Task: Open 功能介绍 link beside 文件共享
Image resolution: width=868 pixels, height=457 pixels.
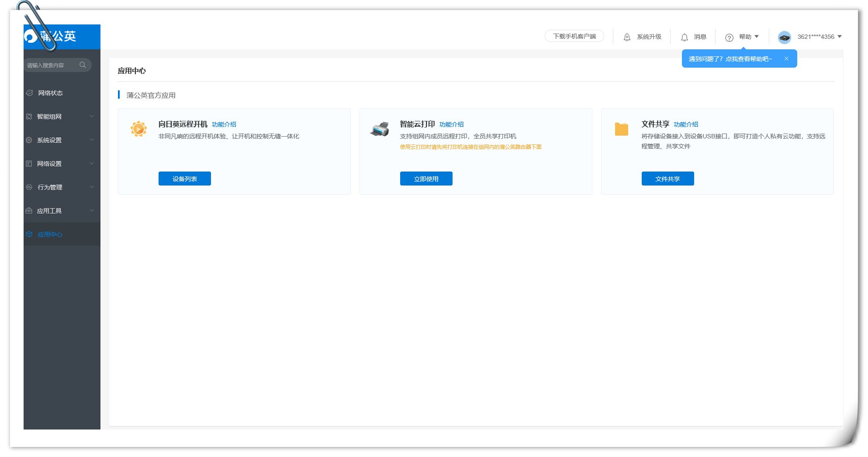Action: pyautogui.click(x=686, y=124)
